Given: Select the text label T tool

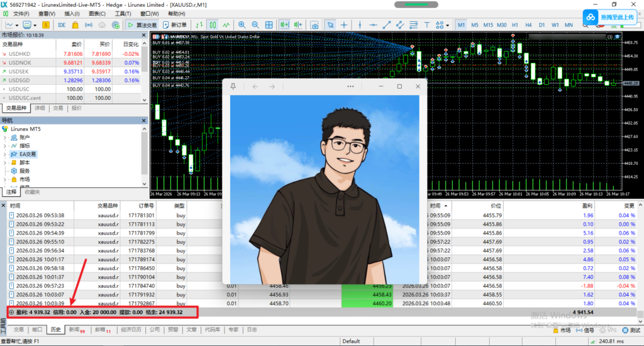Looking at the screenshot, I should click(428, 25).
